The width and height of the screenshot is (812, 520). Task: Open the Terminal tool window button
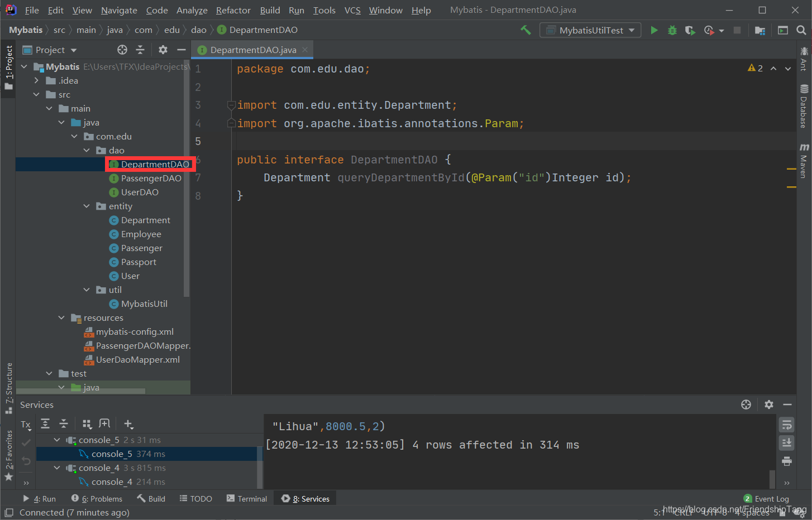pos(247,499)
